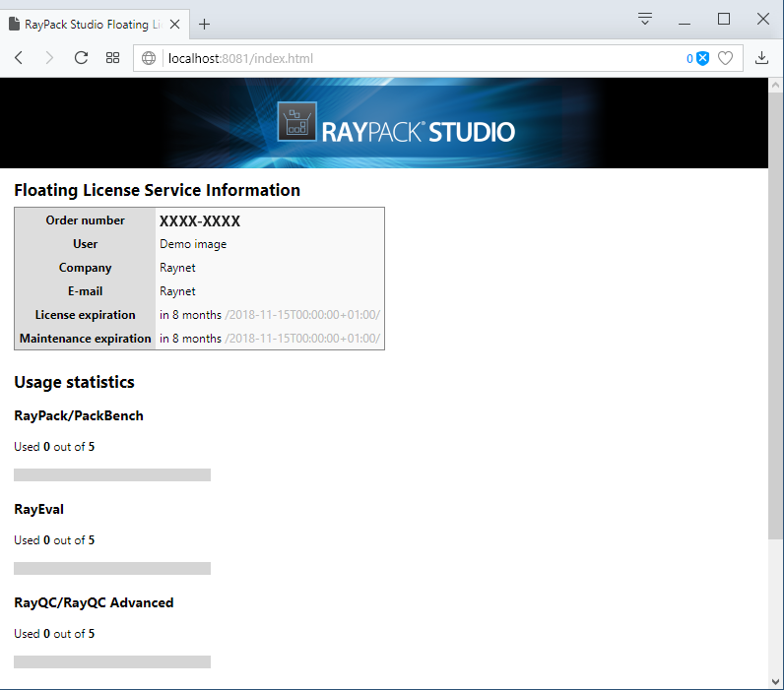
Task: Click the User label cell
Action: point(85,244)
